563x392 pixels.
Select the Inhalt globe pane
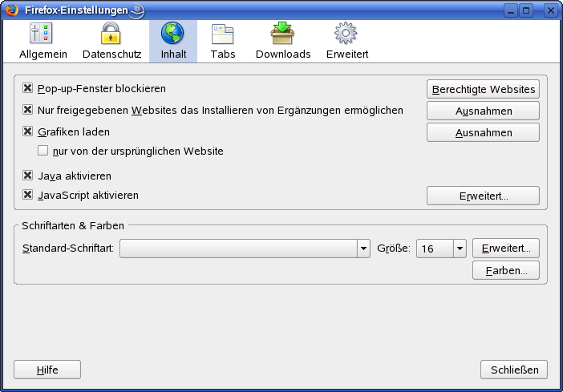[x=173, y=41]
